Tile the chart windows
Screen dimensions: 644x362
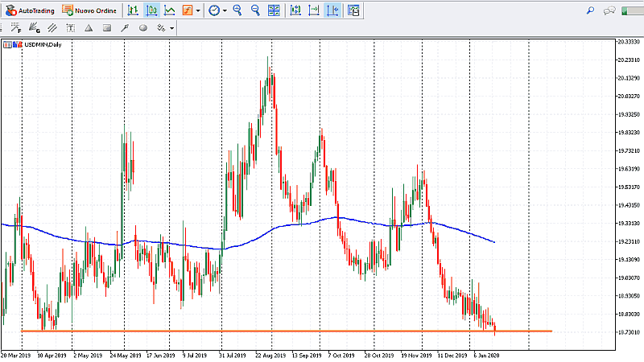[x=275, y=10]
